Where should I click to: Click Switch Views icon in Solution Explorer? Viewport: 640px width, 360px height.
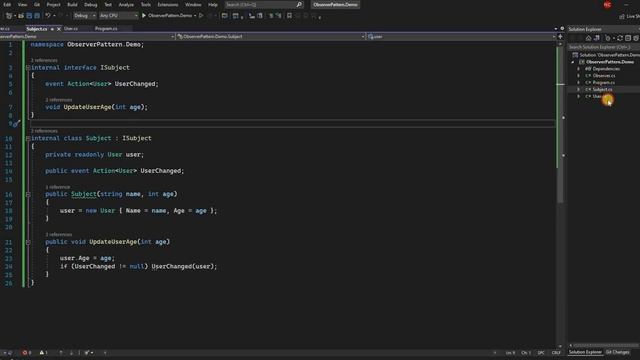pos(597,38)
